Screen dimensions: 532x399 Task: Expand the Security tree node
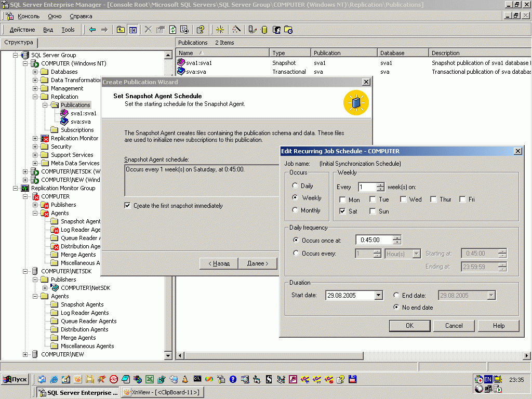tap(35, 147)
